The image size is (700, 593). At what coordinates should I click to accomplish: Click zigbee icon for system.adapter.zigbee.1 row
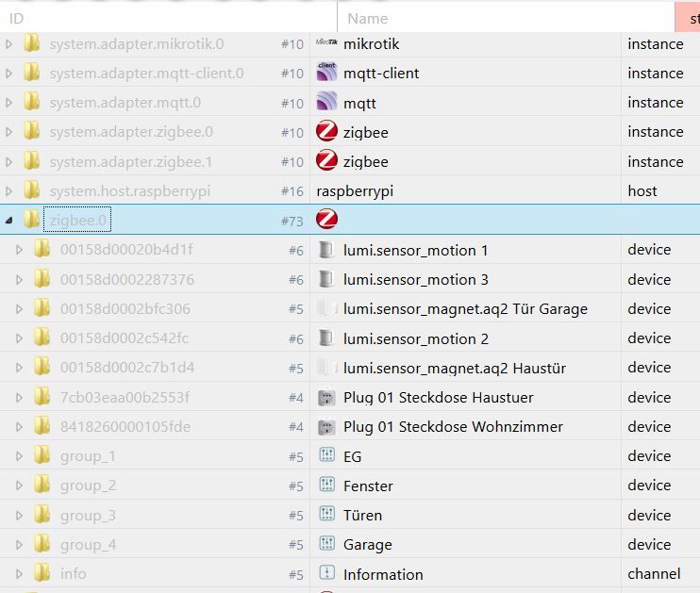tap(326, 160)
